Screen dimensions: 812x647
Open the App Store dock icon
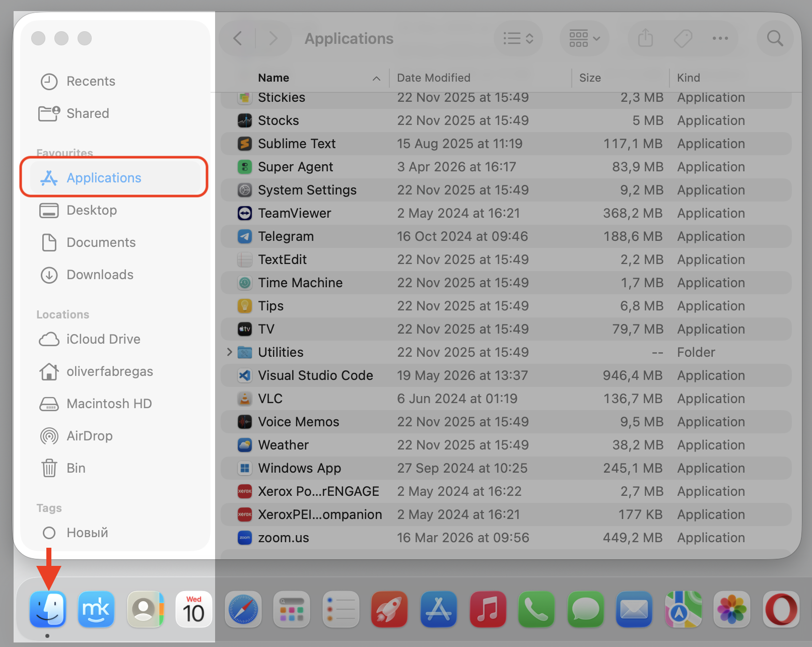(x=439, y=609)
